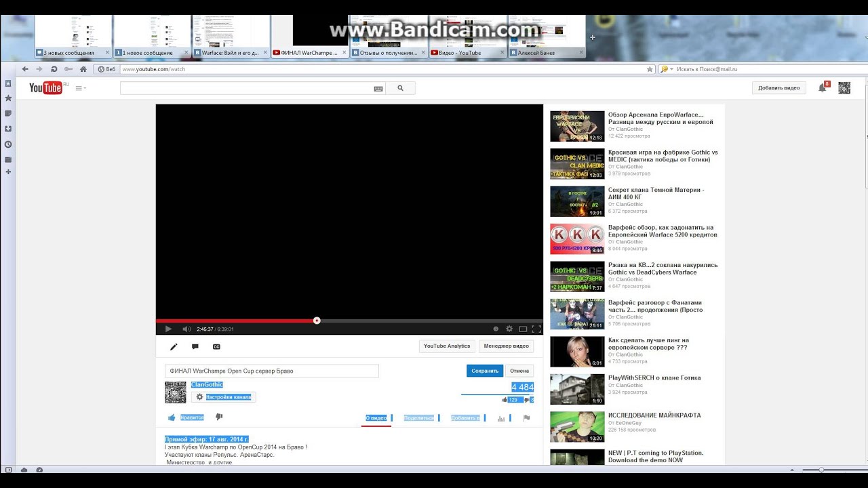Click the YouTube logo
This screenshot has height=488, width=868.
pyautogui.click(x=45, y=87)
